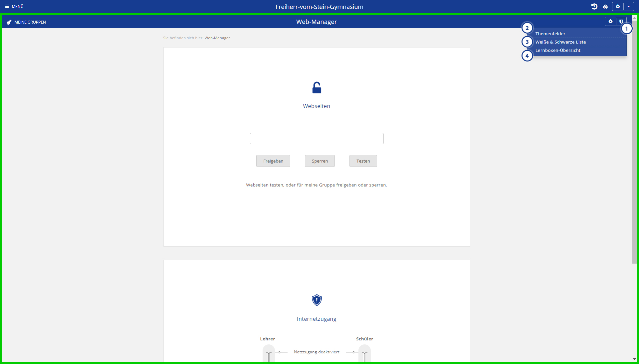
Task: Click the Web-Manager settings gear icon
Action: click(610, 21)
